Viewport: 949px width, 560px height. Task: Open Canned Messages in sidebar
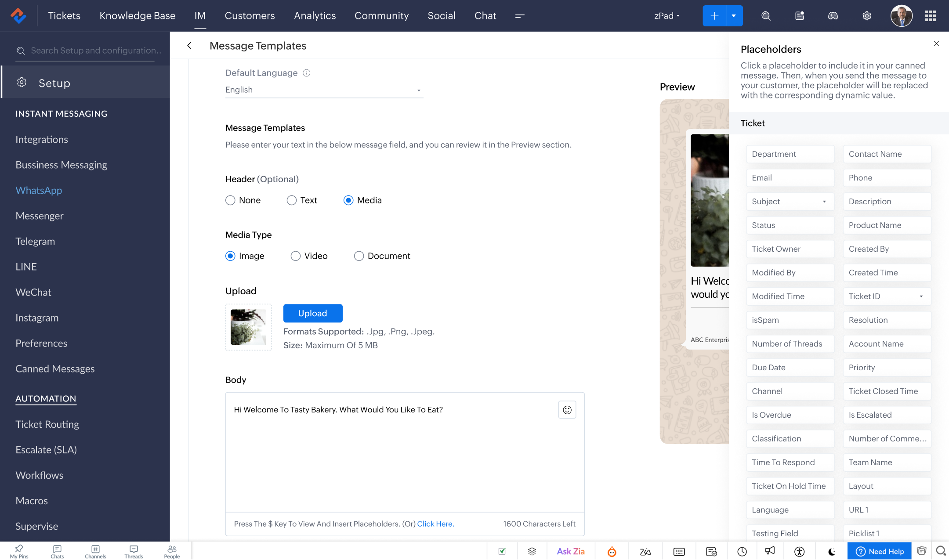(x=55, y=369)
